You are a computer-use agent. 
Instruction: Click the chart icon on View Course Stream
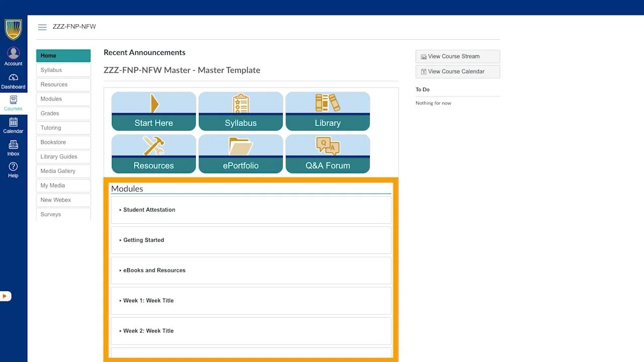pos(424,57)
